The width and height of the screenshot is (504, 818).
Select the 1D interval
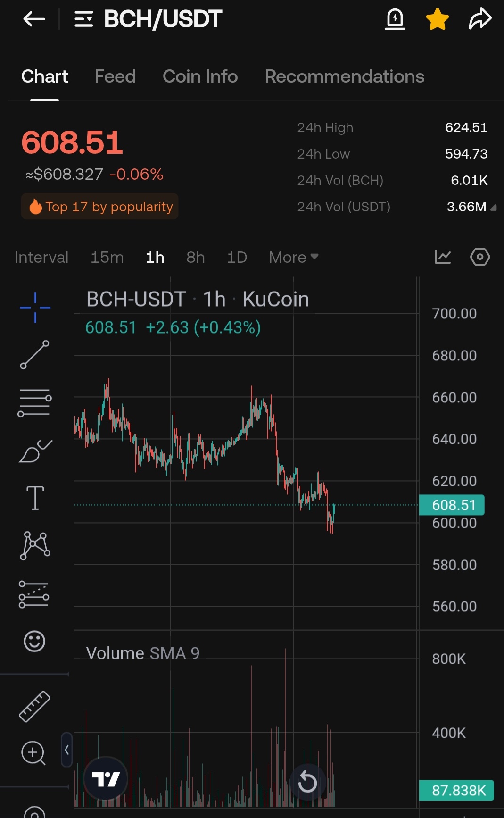(x=237, y=257)
